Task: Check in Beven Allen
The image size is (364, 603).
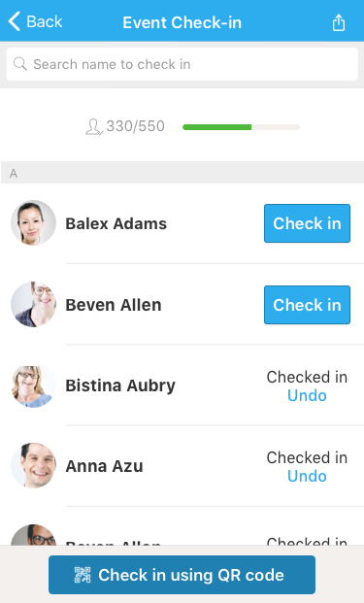Action: 307,305
